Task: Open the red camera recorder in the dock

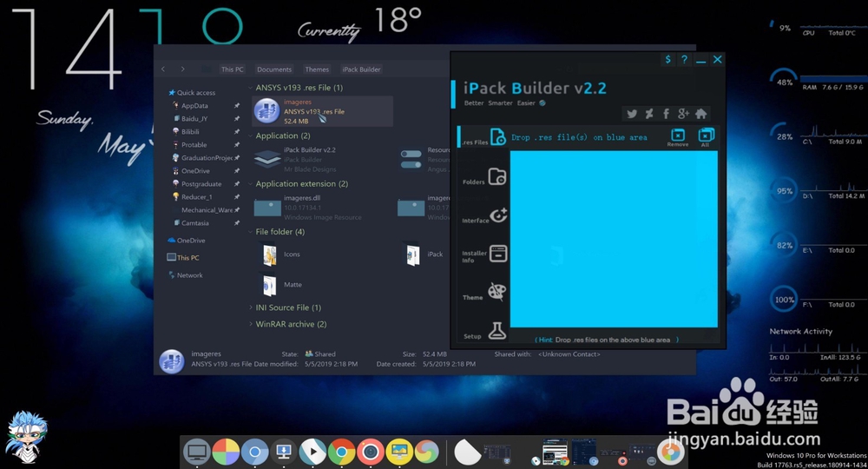Action: coord(371,452)
